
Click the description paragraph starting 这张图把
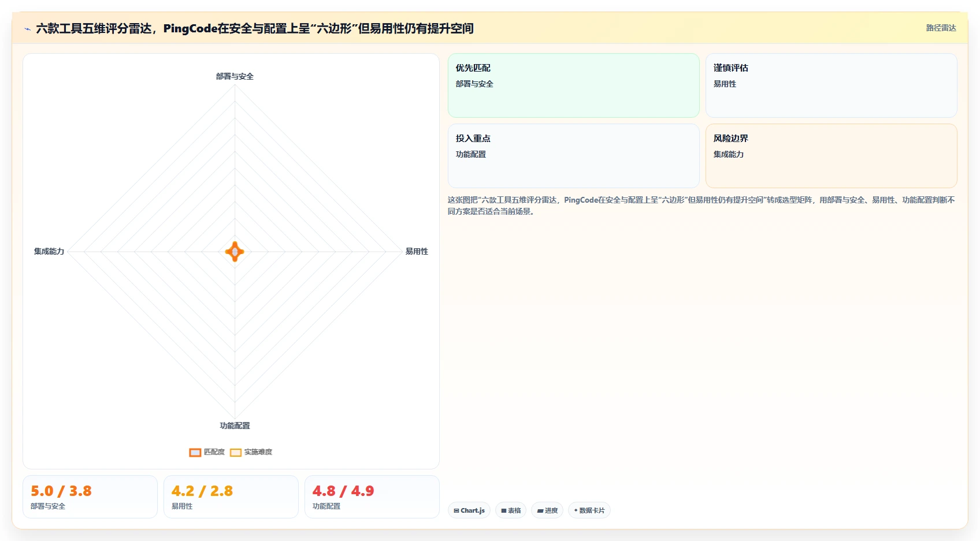(x=701, y=206)
